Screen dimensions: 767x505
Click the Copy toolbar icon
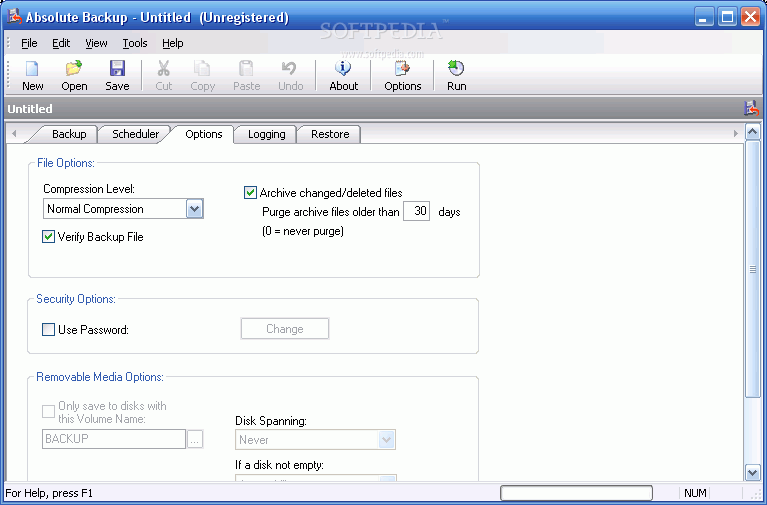[x=202, y=69]
